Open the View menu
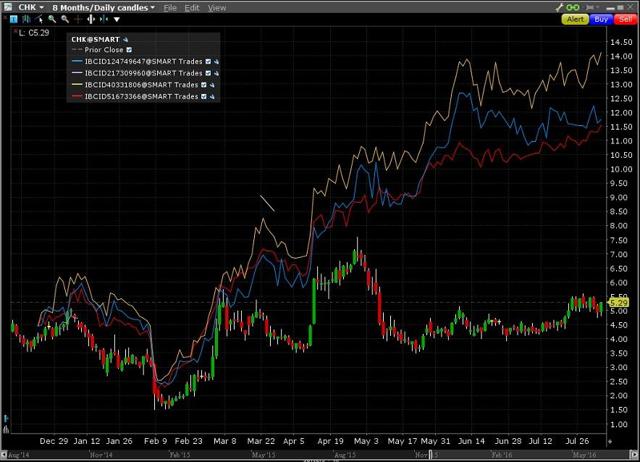 tap(217, 8)
